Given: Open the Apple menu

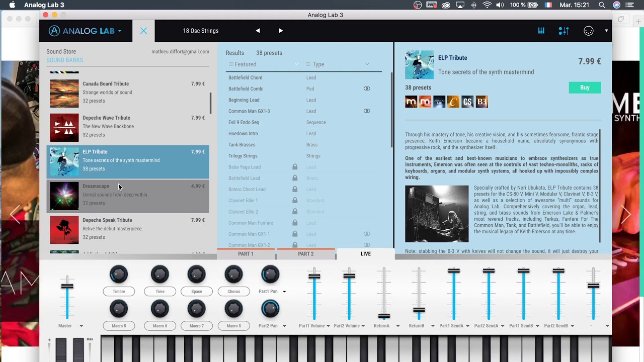Looking at the screenshot, I should point(12,5).
